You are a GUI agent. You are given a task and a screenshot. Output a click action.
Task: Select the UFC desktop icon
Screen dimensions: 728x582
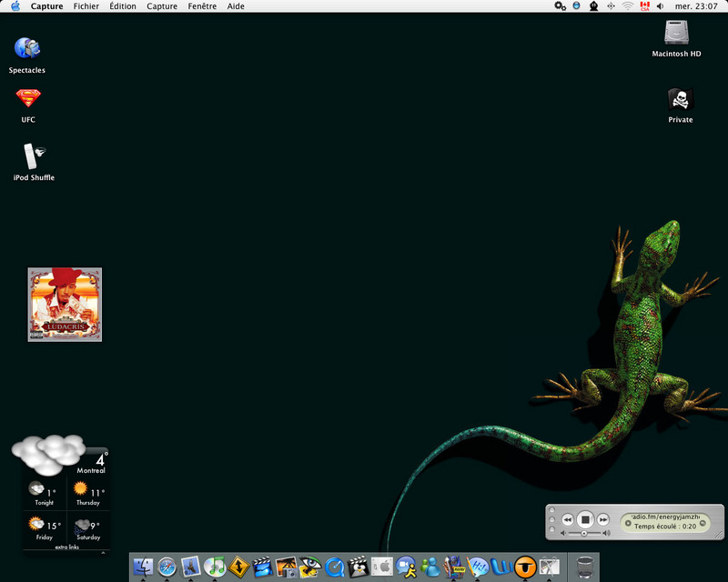(x=28, y=98)
